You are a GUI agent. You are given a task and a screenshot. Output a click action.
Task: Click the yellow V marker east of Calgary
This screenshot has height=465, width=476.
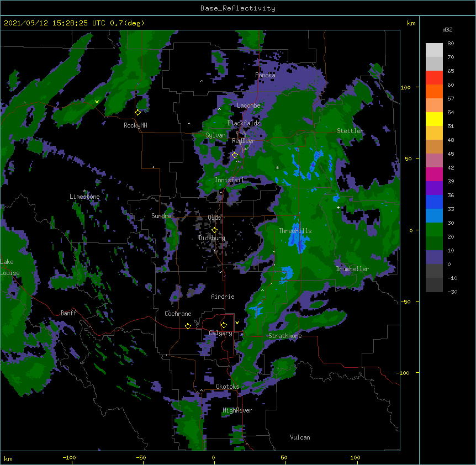[x=237, y=323]
